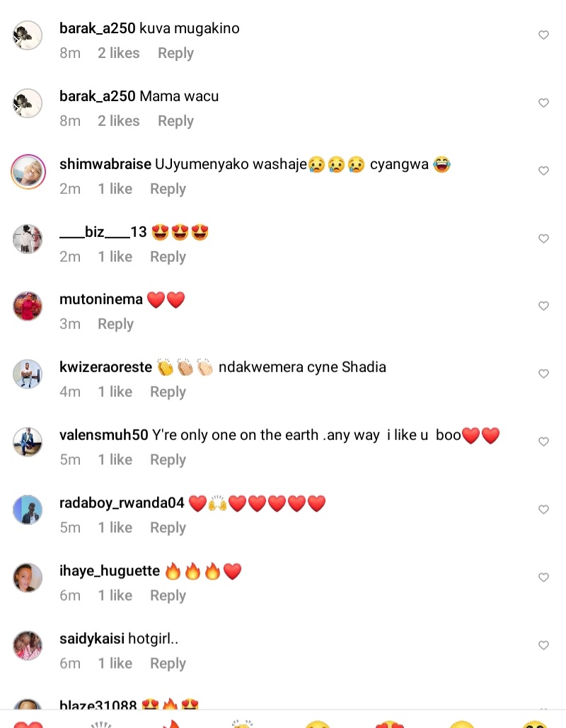Screen dimensions: 566x728
Task: Reply to shimwabraise's comment
Action: pyautogui.click(x=168, y=189)
